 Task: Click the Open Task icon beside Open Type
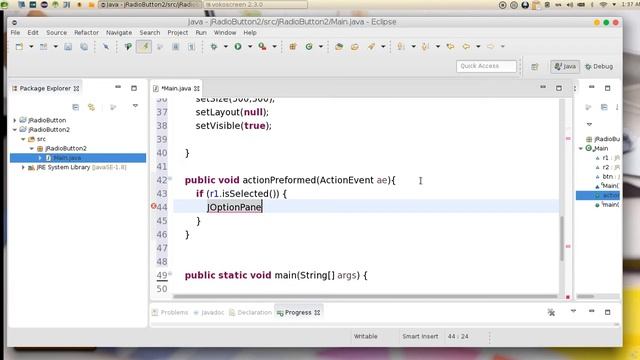[355, 47]
